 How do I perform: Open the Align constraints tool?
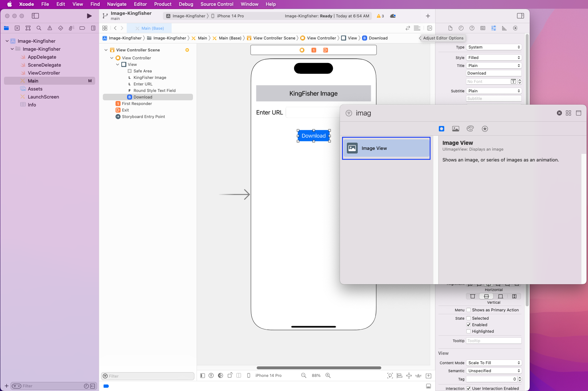399,375
